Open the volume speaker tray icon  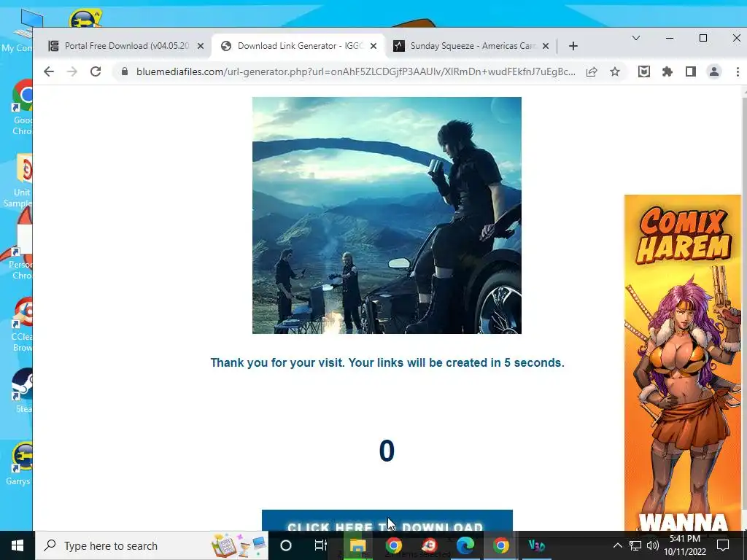(653, 545)
